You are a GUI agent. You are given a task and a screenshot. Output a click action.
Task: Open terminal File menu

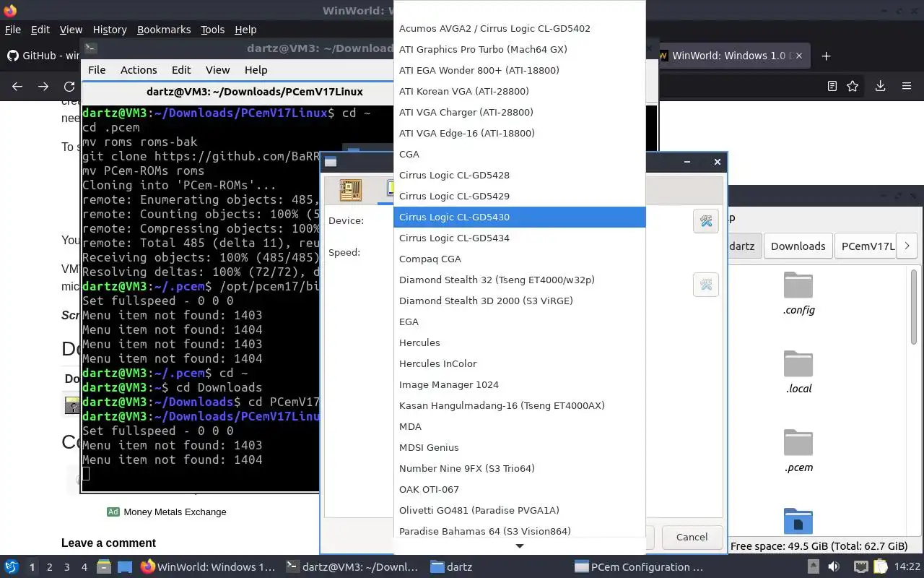pos(97,70)
